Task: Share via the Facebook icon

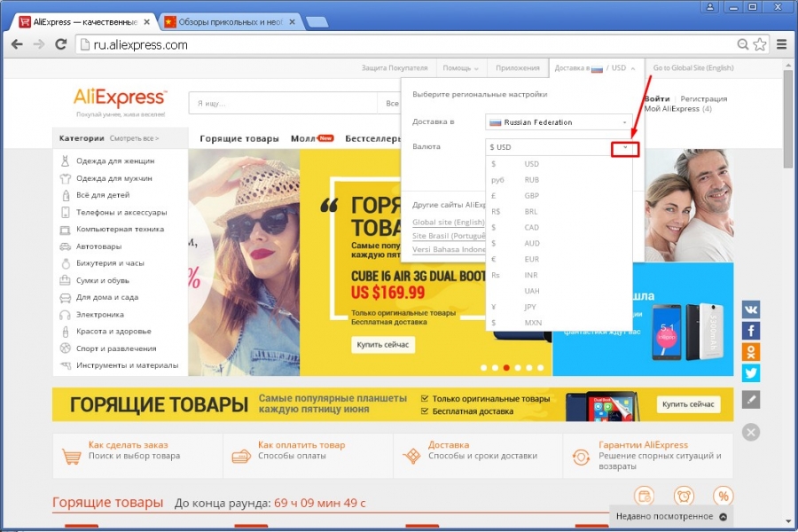Action: tap(751, 331)
